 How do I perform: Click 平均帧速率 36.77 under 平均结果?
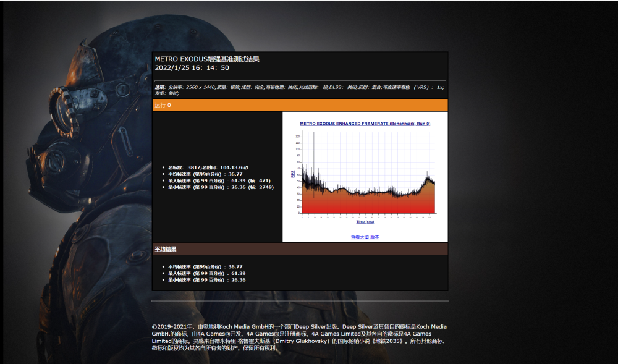pos(205,267)
